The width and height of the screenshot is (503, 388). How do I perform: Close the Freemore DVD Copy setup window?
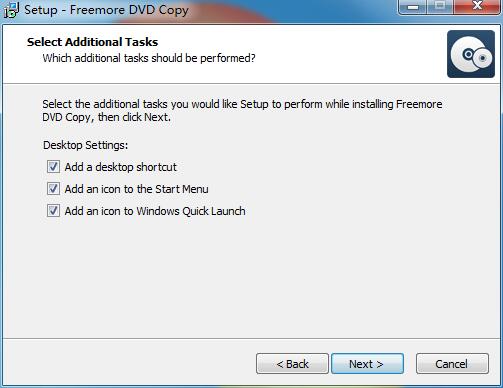[x=477, y=7]
